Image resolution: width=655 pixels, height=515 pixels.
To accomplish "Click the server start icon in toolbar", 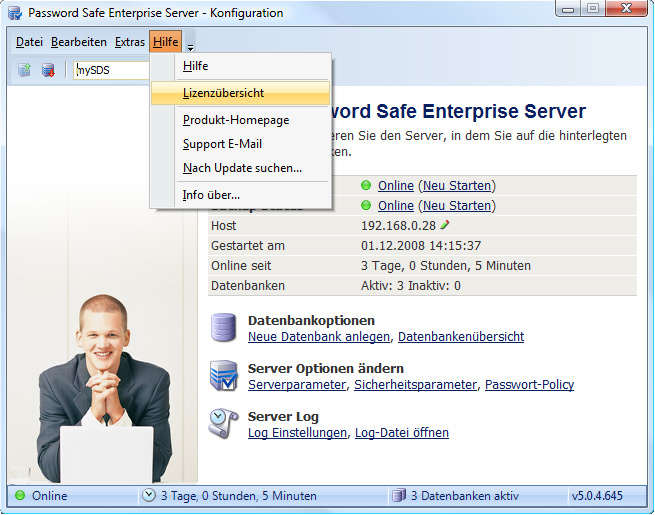I will tap(25, 70).
